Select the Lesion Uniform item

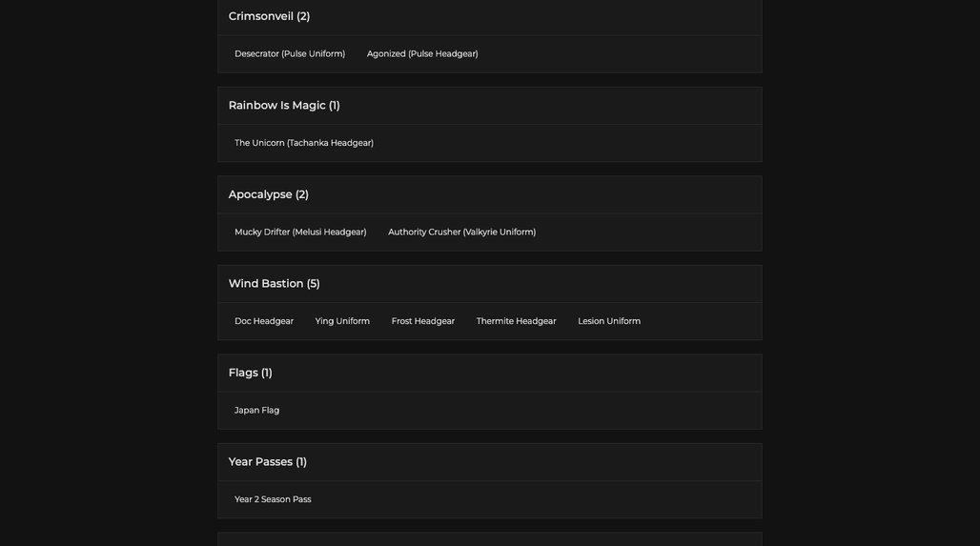[x=609, y=321]
